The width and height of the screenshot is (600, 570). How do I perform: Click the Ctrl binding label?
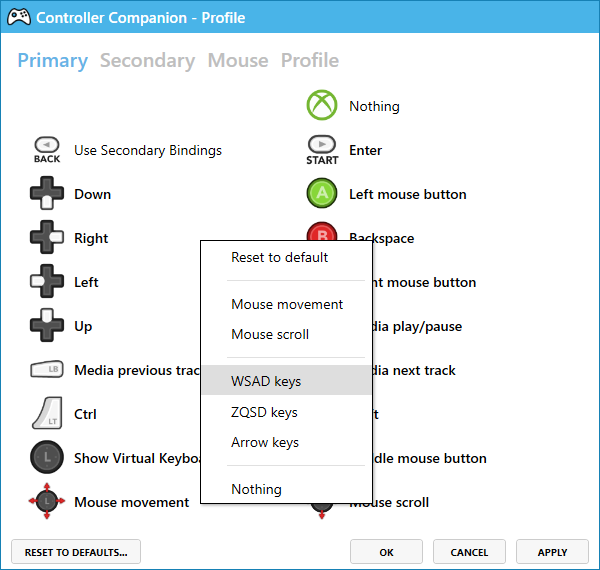tap(85, 414)
